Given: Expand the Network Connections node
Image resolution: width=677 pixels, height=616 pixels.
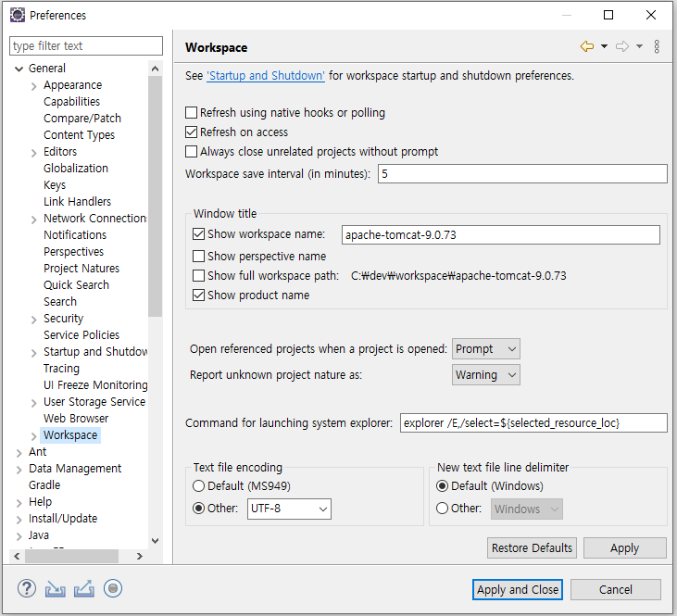Looking at the screenshot, I should coord(33,220).
